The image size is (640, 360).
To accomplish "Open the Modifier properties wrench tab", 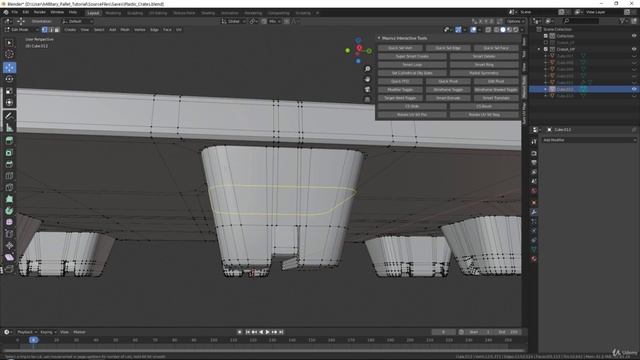I will click(x=534, y=212).
